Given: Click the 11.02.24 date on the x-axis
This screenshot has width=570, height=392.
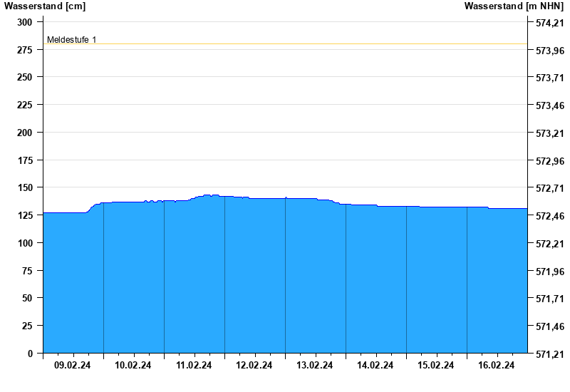Looking at the screenshot, I should click(x=194, y=366).
